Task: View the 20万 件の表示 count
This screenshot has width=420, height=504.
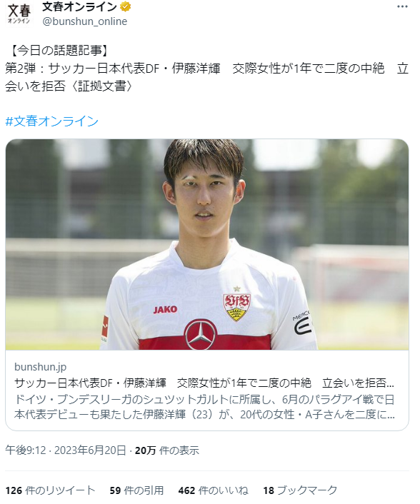Action: (x=167, y=450)
